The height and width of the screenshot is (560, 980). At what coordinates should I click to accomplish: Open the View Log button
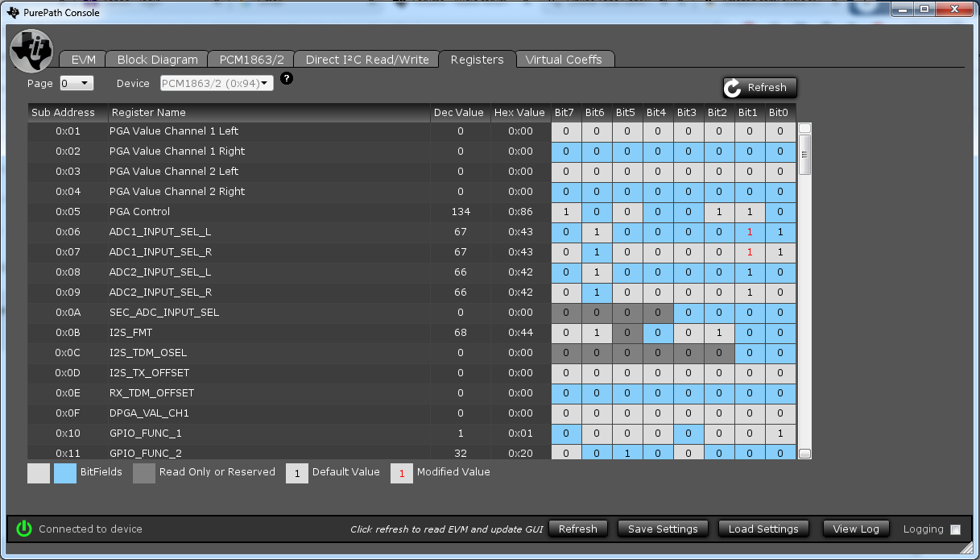[x=856, y=529]
